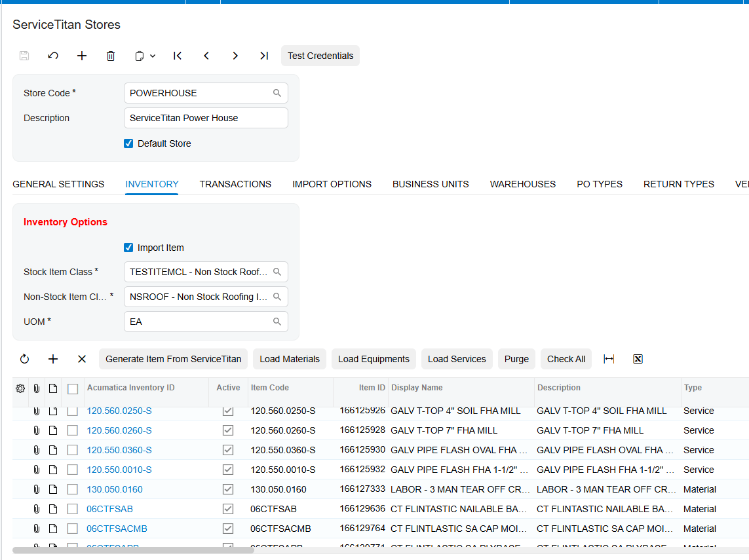749x560 pixels.
Task: Open inventory link 06CTFSAB
Action: [x=109, y=509]
